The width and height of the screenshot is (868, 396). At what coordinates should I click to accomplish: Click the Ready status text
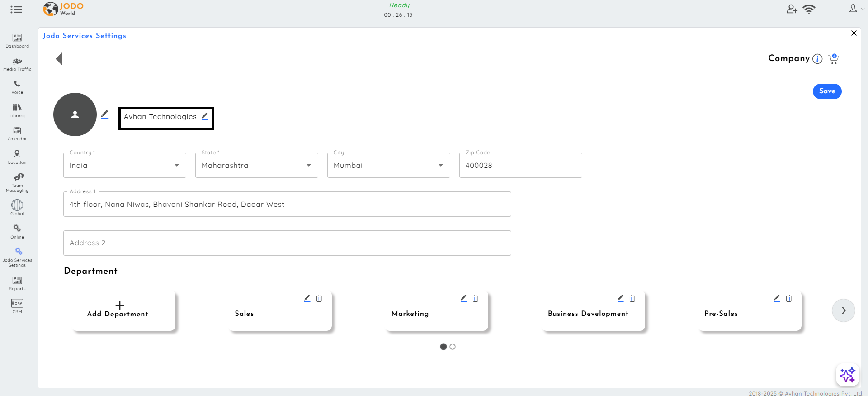[x=400, y=5]
